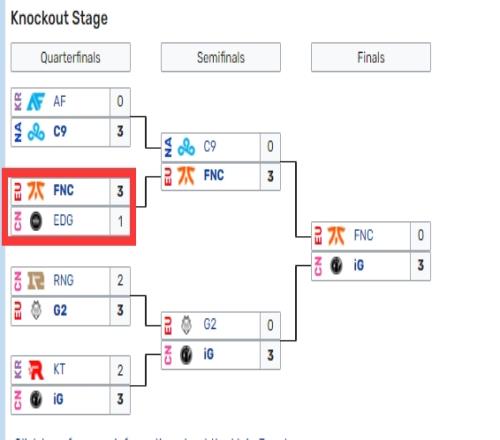The image size is (500, 440).
Task: Select the Quarterfinals column header
Action: click(x=71, y=57)
